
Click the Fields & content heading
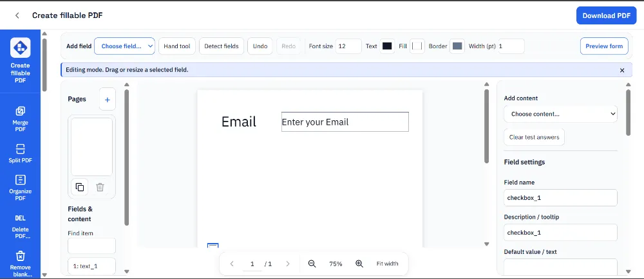pos(80,214)
